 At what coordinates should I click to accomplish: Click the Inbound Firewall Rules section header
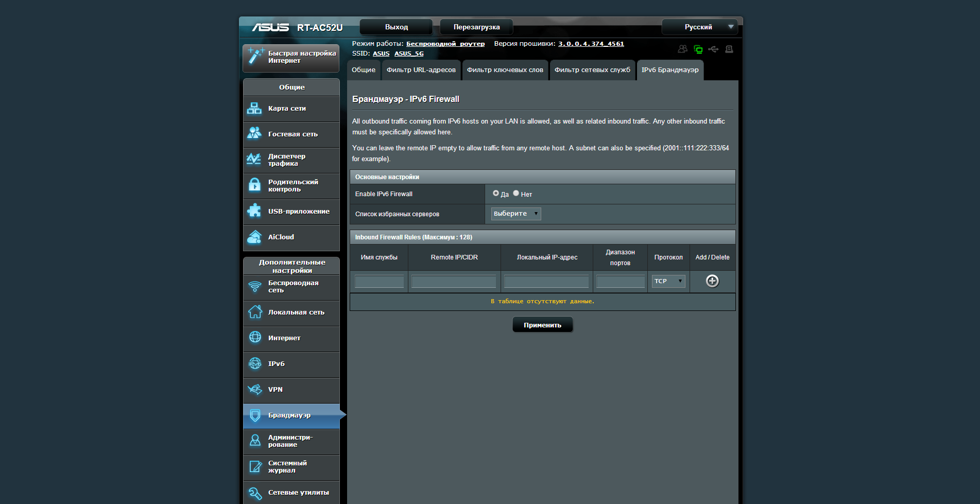(x=542, y=237)
